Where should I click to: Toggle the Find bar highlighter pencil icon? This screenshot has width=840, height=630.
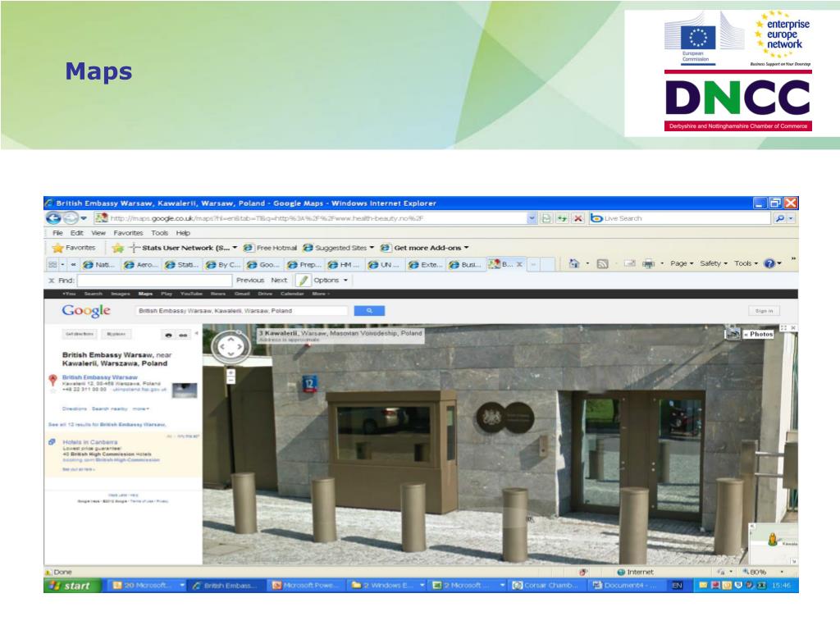pos(304,281)
